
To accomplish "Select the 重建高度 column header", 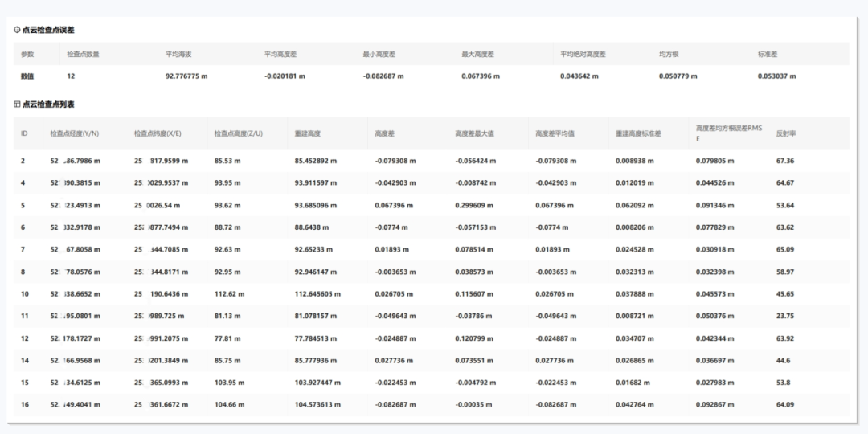I will 308,133.
